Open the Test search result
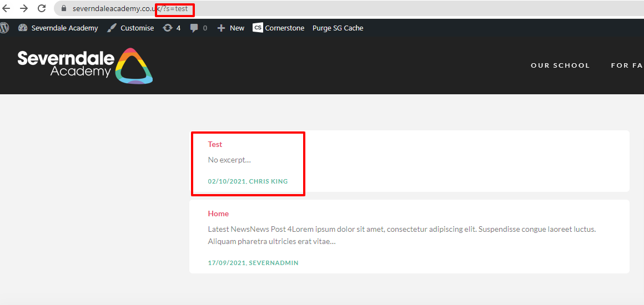This screenshot has width=644, height=305. (215, 144)
